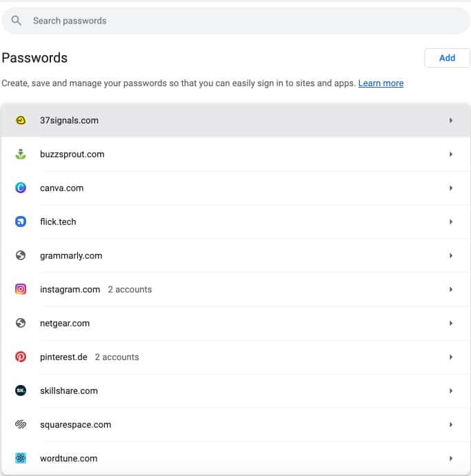Click the squarespace.com favicon
The height and width of the screenshot is (476, 471).
pos(21,425)
